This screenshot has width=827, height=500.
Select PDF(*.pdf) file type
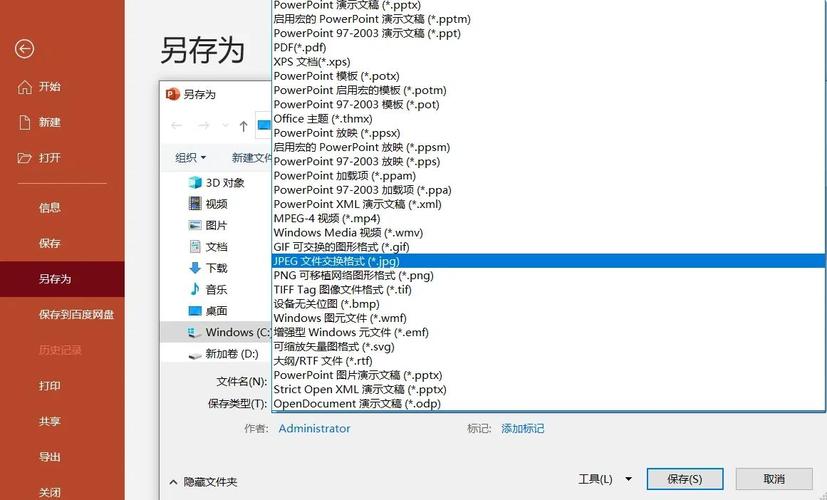click(549, 47)
